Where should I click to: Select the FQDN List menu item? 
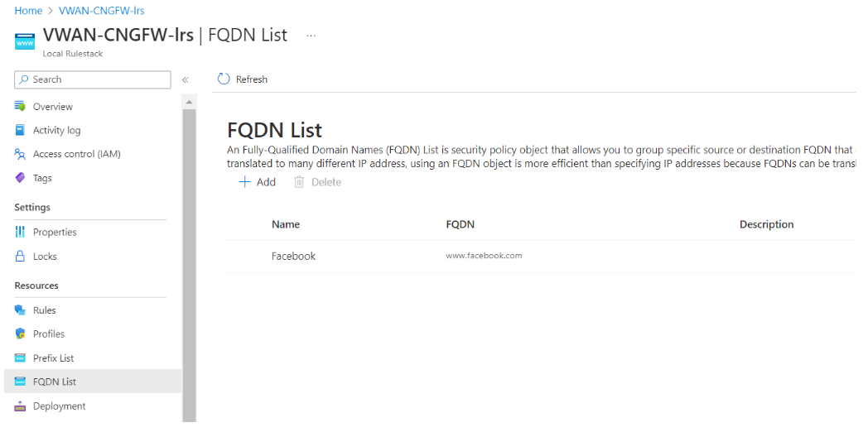55,382
